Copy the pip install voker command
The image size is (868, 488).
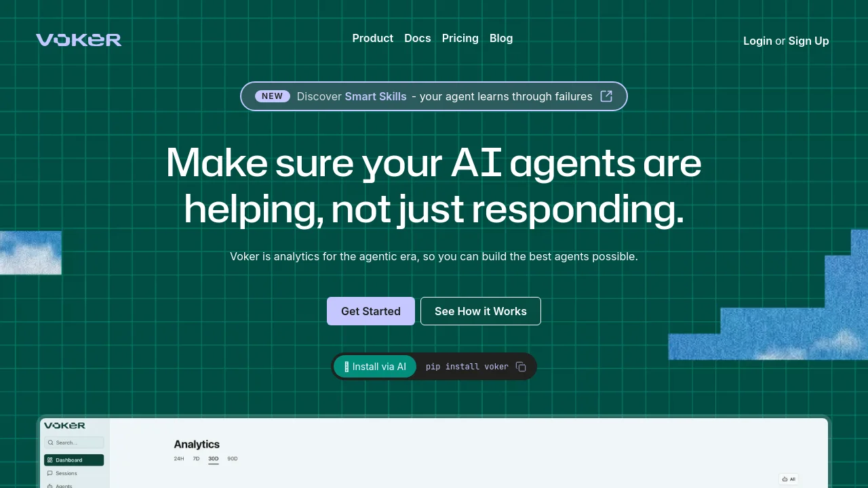point(521,367)
